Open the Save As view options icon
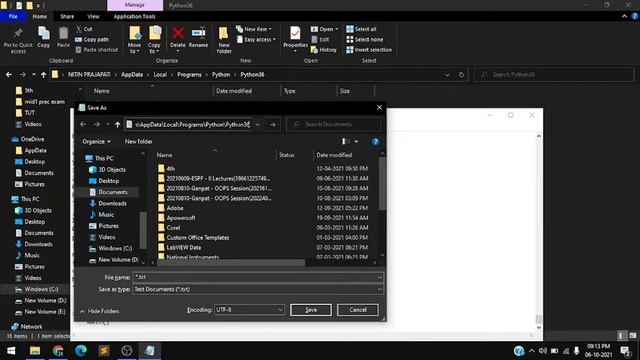Screen dimensions: 640x360 (x=346, y=142)
